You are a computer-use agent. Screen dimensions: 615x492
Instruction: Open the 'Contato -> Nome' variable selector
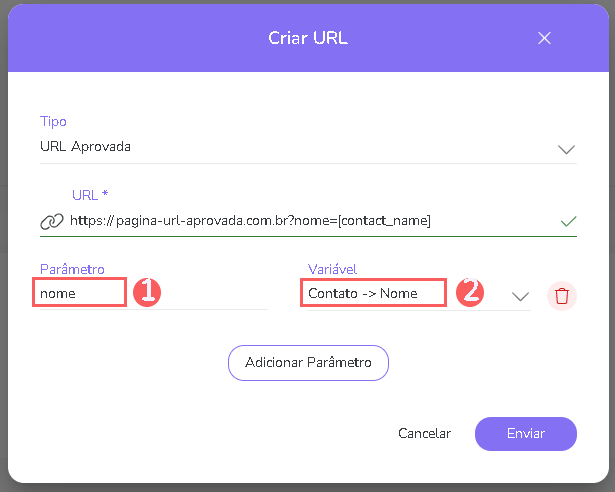[373, 293]
